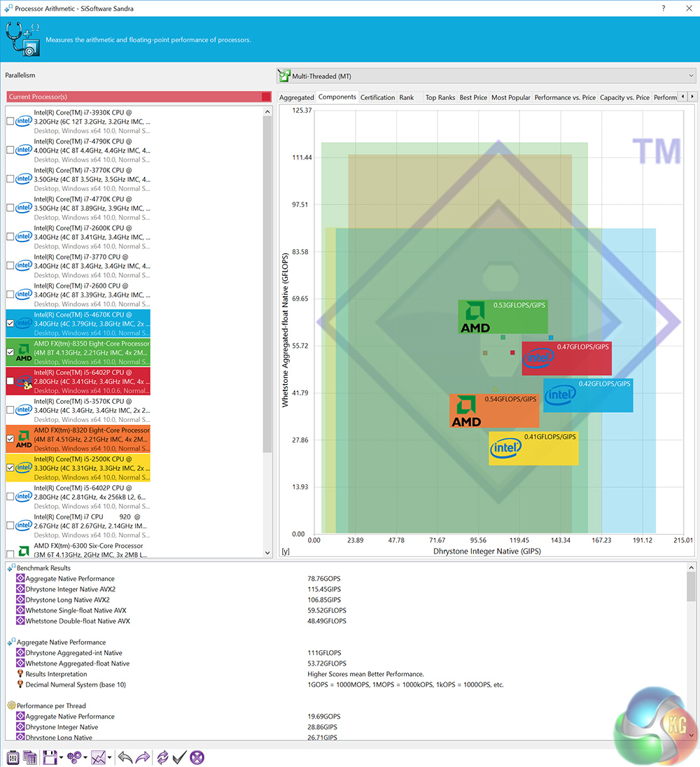Click the refresh results icon
Image resolution: width=700 pixels, height=767 pixels.
(162, 758)
